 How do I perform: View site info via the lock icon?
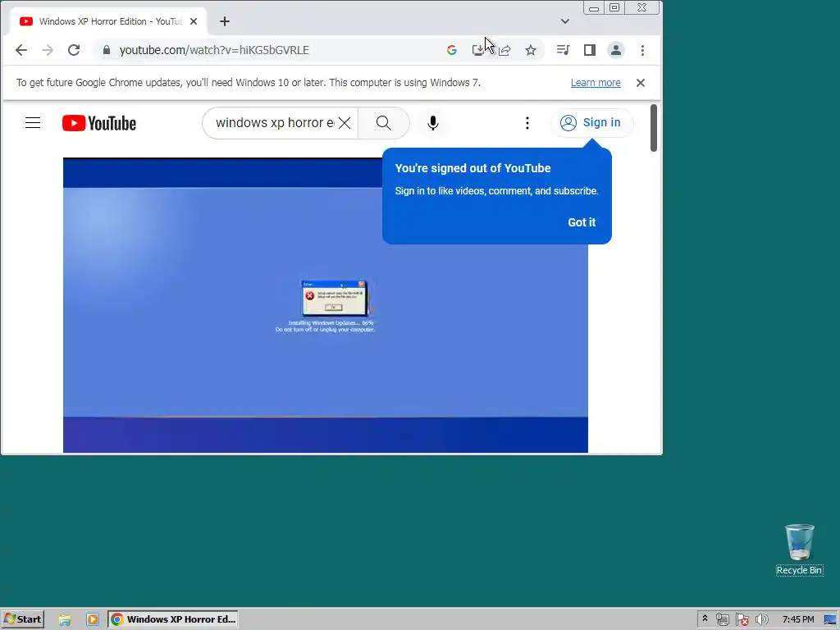pyautogui.click(x=107, y=50)
